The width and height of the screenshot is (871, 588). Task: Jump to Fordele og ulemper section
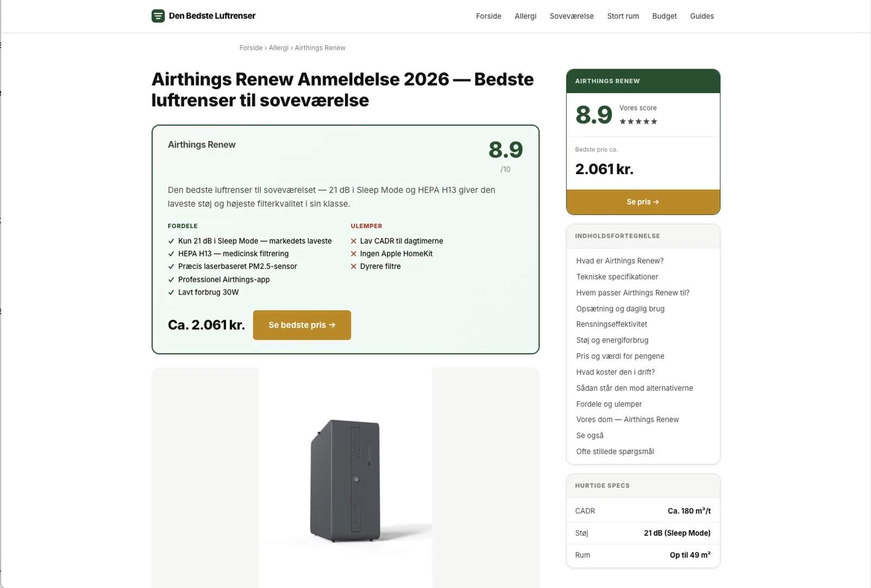pos(609,404)
